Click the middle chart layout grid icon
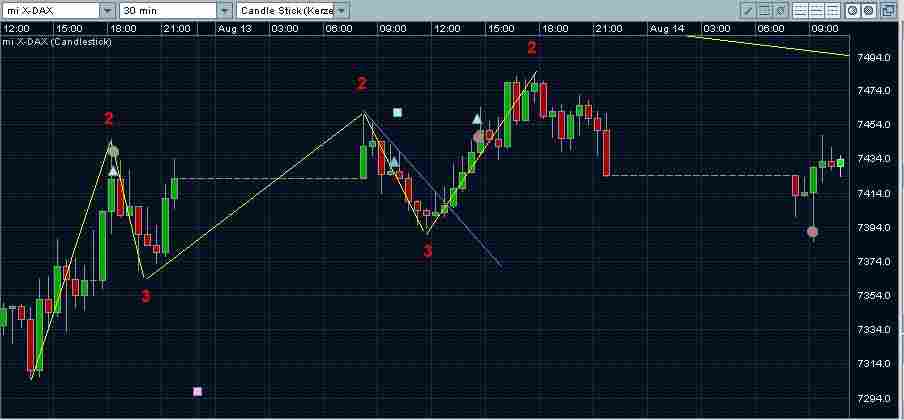Image resolution: width=904 pixels, height=420 pixels. pyautogui.click(x=816, y=10)
